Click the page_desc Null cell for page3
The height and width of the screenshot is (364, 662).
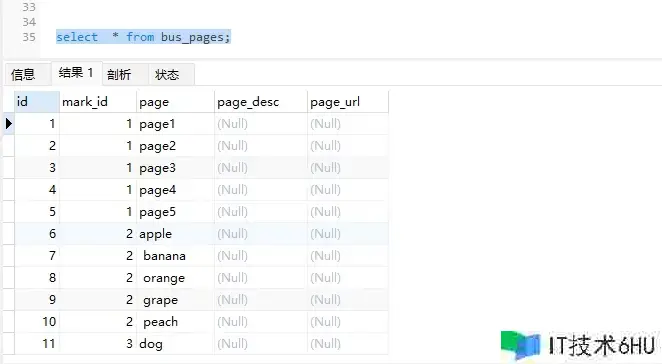coord(260,168)
